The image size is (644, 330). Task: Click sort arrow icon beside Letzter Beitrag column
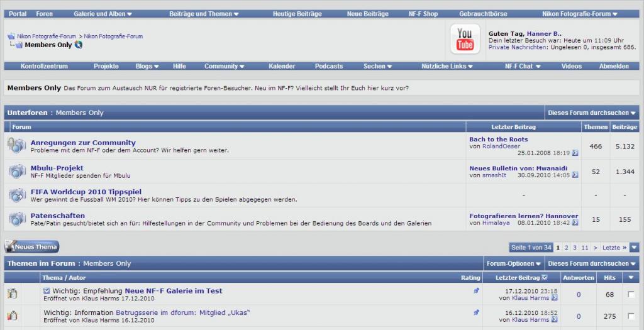(x=545, y=277)
